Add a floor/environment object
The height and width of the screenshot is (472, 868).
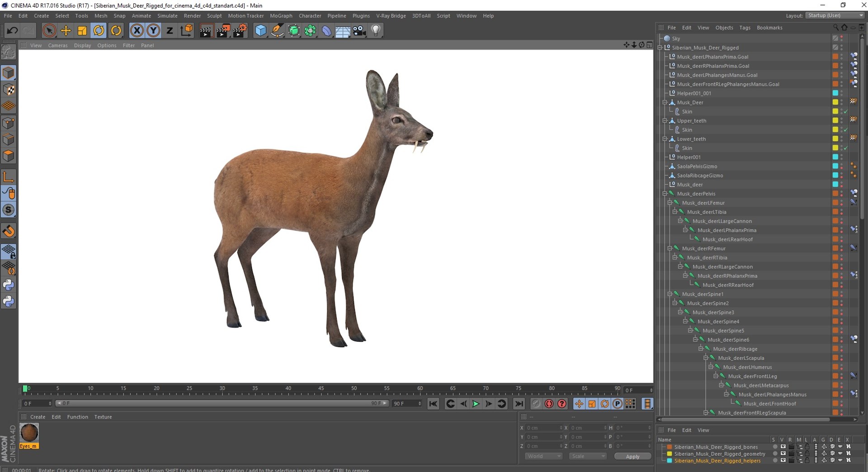[x=343, y=31]
